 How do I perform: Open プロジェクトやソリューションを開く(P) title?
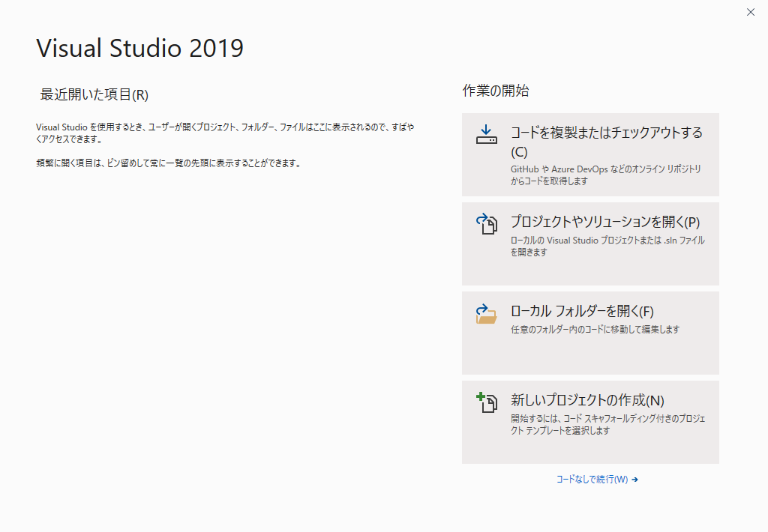[x=605, y=222]
